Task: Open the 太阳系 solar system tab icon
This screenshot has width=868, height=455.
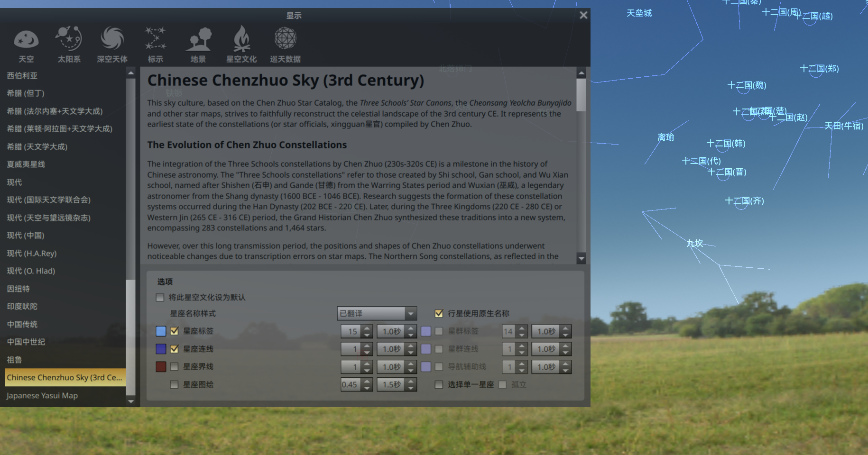Action: [69, 45]
